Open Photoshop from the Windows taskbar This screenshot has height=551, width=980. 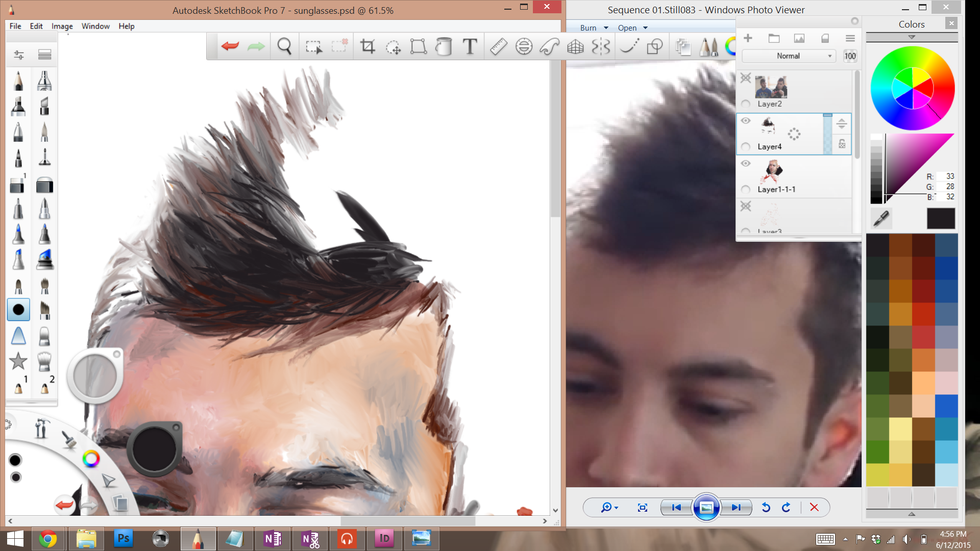click(x=123, y=539)
